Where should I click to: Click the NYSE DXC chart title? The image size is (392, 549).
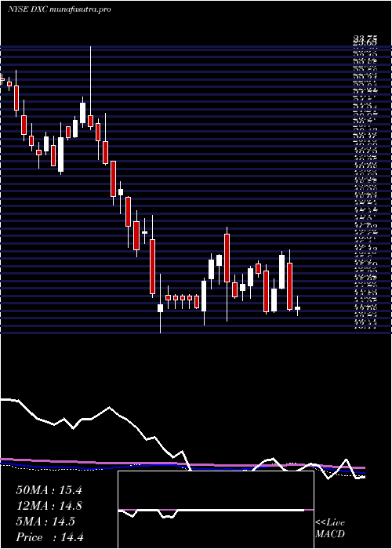(x=59, y=9)
